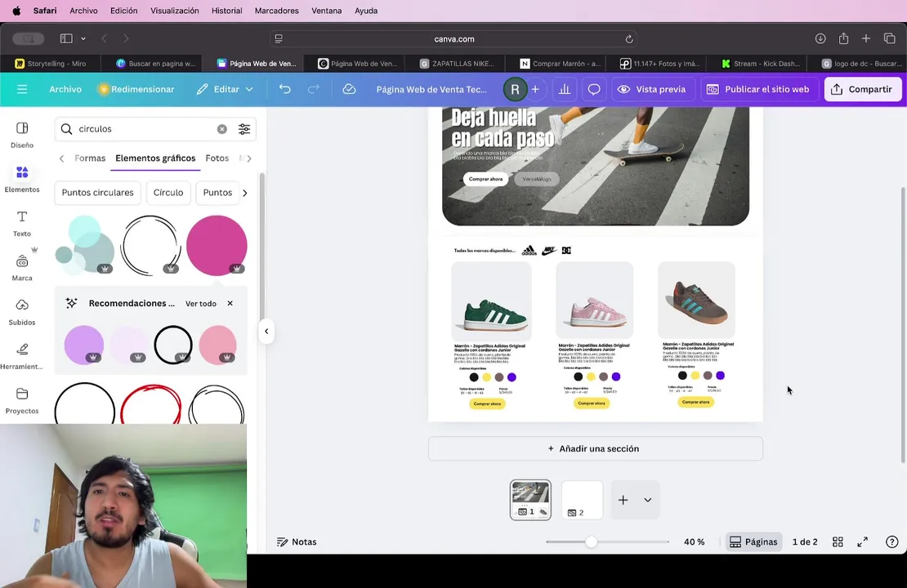Open Notas panel

coord(297,541)
